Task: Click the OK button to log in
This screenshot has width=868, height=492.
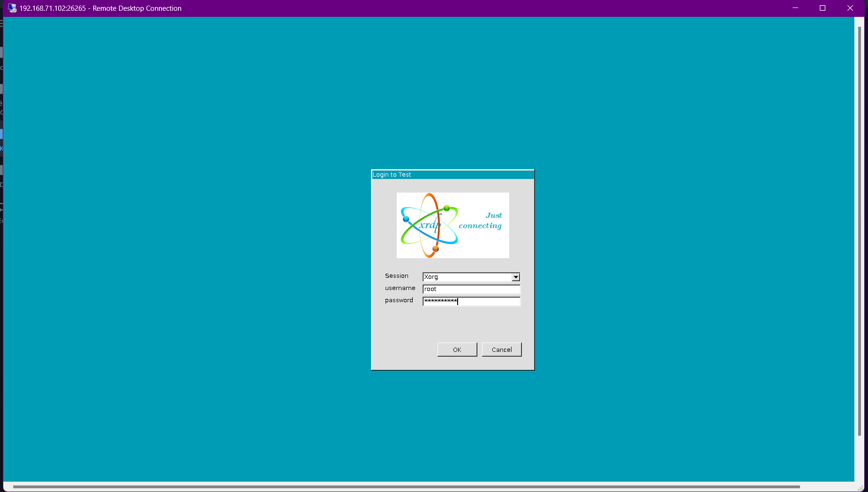Action: (x=457, y=350)
